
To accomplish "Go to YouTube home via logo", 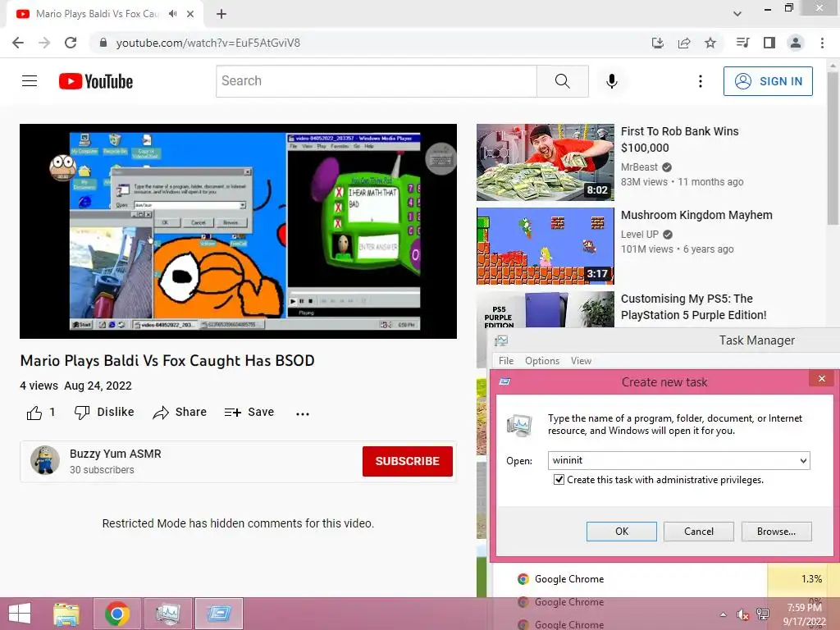I will [x=96, y=81].
